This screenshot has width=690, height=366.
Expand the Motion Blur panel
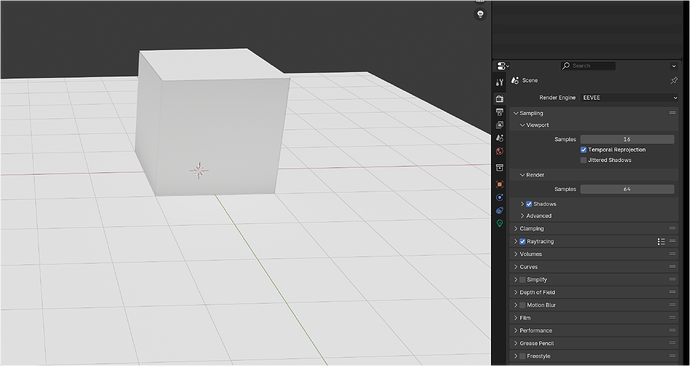click(x=516, y=305)
